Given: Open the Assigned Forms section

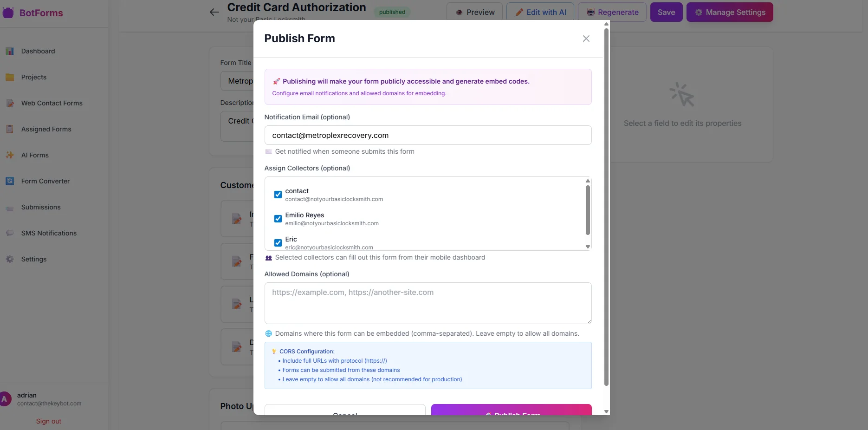Looking at the screenshot, I should click(45, 129).
